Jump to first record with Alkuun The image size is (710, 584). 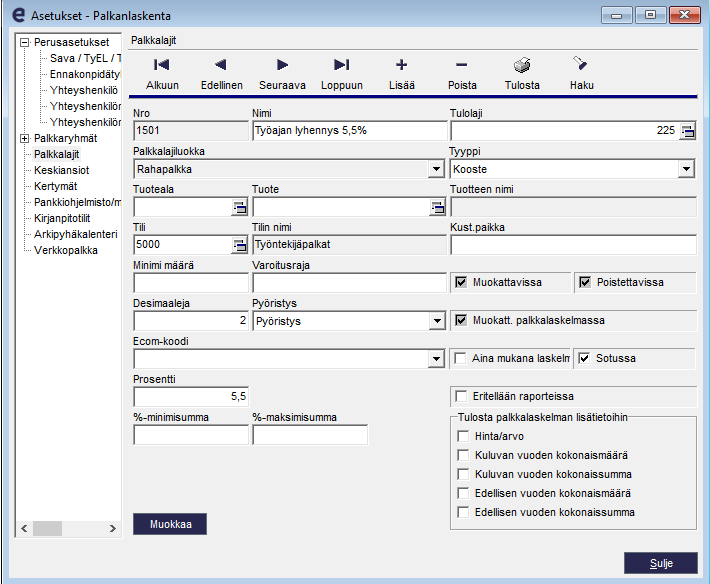[x=162, y=73]
